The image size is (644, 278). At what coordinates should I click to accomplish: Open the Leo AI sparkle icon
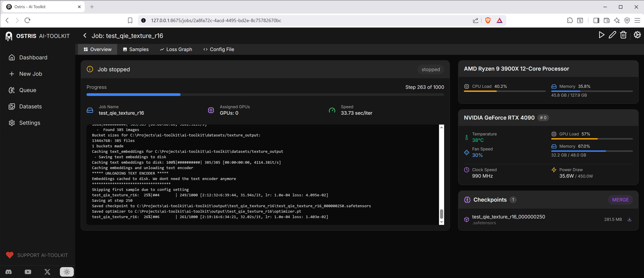[x=617, y=20]
